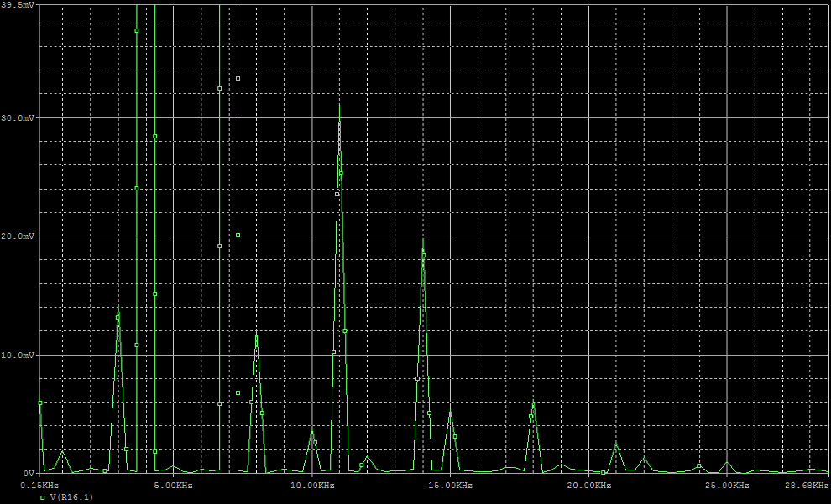Click the 0V y-axis label
Viewport: 831px width, 504px height.
pyautogui.click(x=29, y=473)
